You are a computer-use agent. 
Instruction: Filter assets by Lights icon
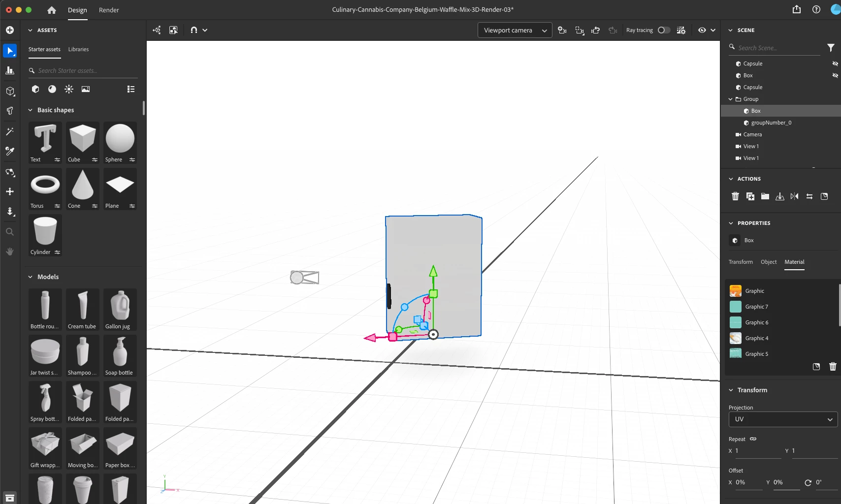pyautogui.click(x=69, y=89)
